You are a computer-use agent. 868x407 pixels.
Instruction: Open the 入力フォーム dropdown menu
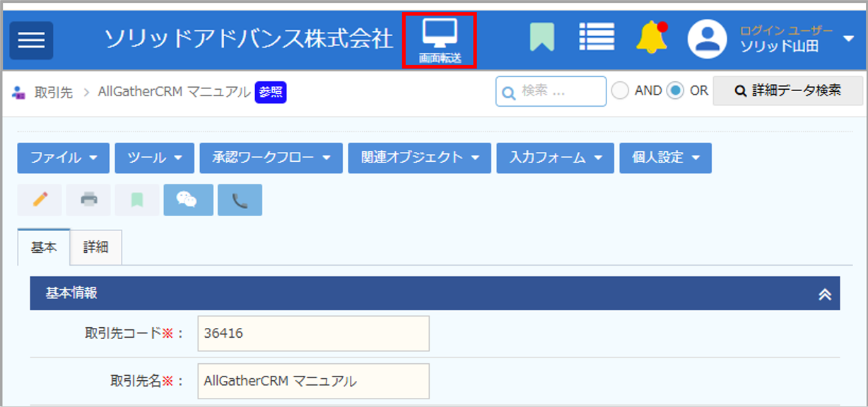coord(556,158)
